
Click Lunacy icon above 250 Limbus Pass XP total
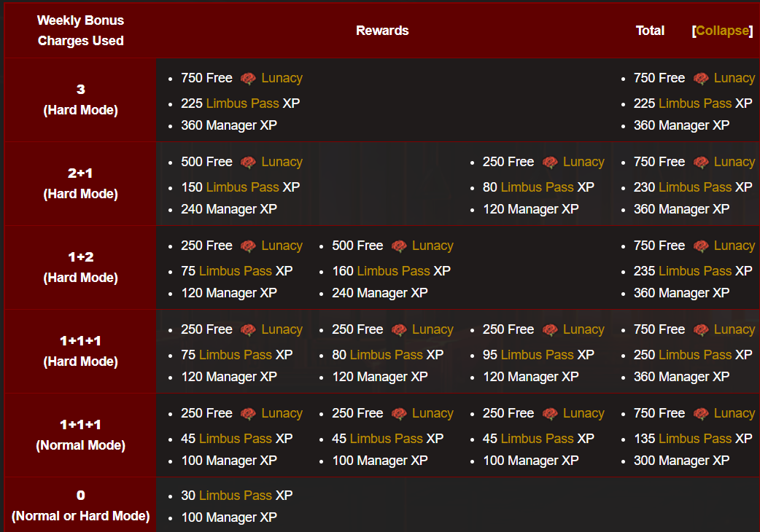pyautogui.click(x=701, y=329)
